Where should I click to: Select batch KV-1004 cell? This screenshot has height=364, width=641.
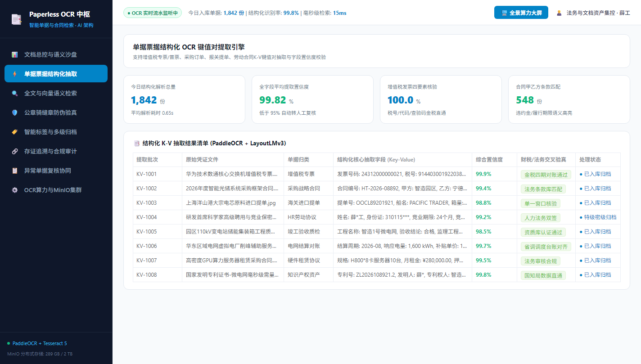click(x=158, y=217)
